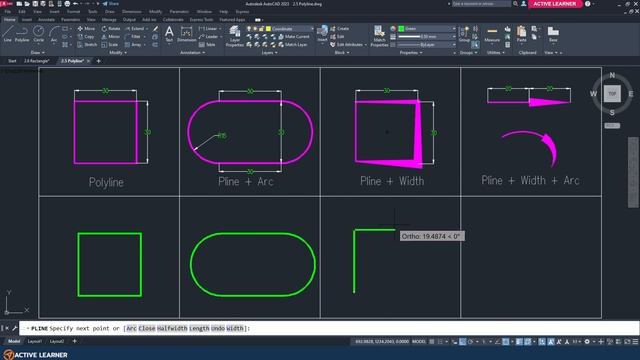Click the Linear dimension tool
The image size is (640, 360).
pyautogui.click(x=208, y=29)
